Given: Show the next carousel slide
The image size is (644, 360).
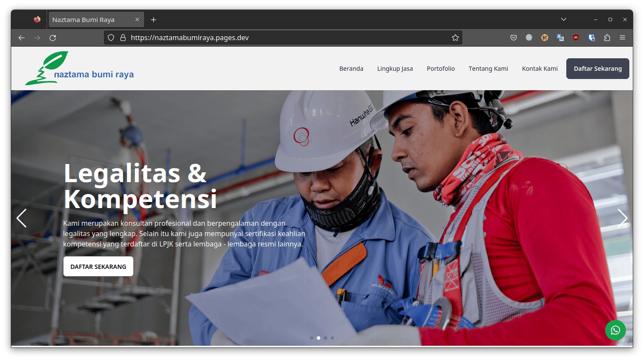Looking at the screenshot, I should (622, 218).
